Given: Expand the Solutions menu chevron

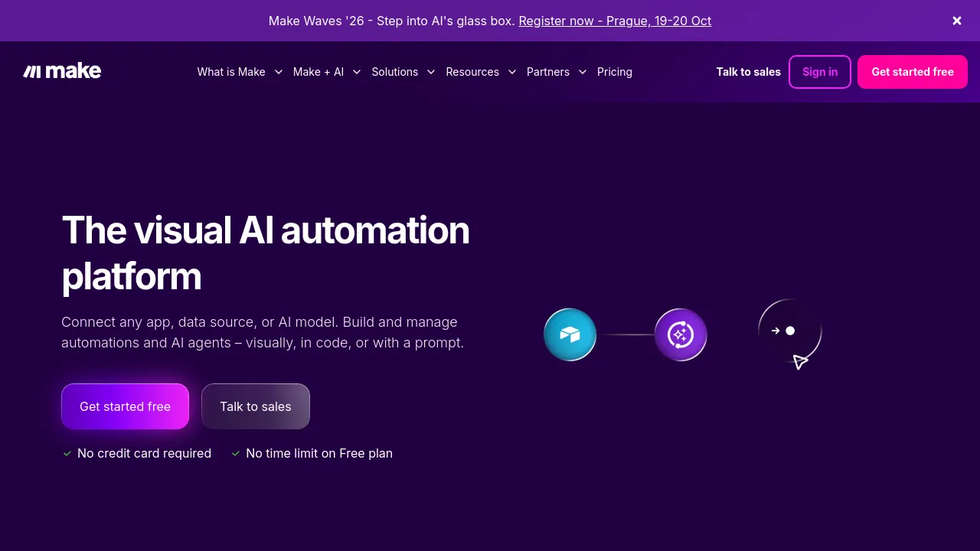Looking at the screenshot, I should [x=431, y=72].
